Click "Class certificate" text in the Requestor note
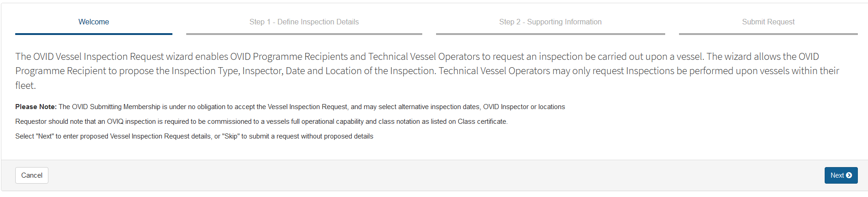Viewport: 868px width, 197px height. (482, 122)
